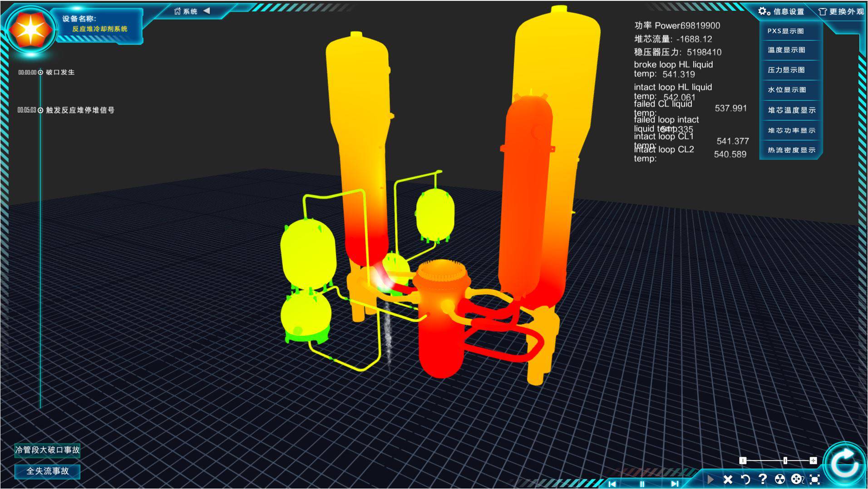Image resolution: width=868 pixels, height=489 pixels.
Task: Pause the simulation playback
Action: [642, 484]
